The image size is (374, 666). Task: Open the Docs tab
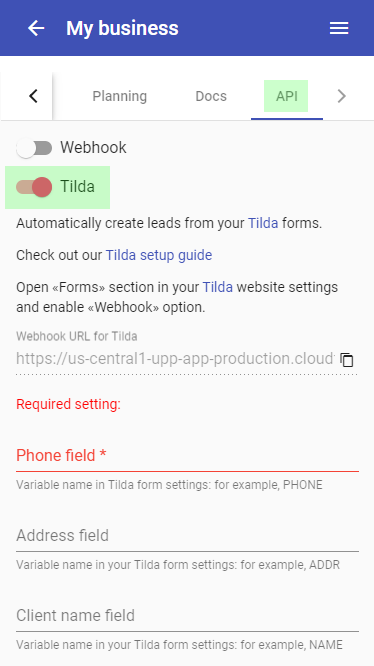(x=211, y=96)
